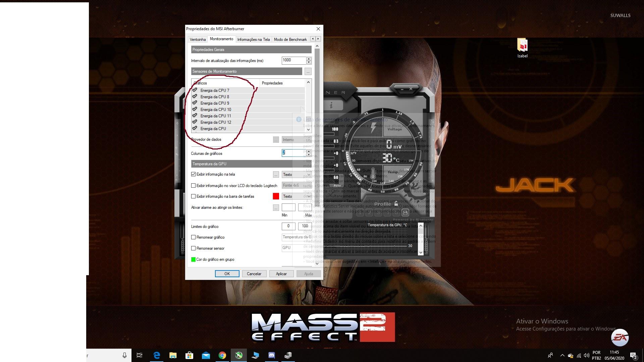Click the Colunas de gráficos field
This screenshot has width=644, height=362.
[294, 153]
